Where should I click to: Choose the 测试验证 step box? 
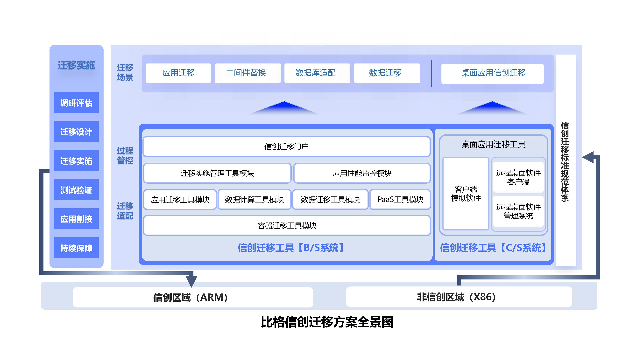pos(76,190)
